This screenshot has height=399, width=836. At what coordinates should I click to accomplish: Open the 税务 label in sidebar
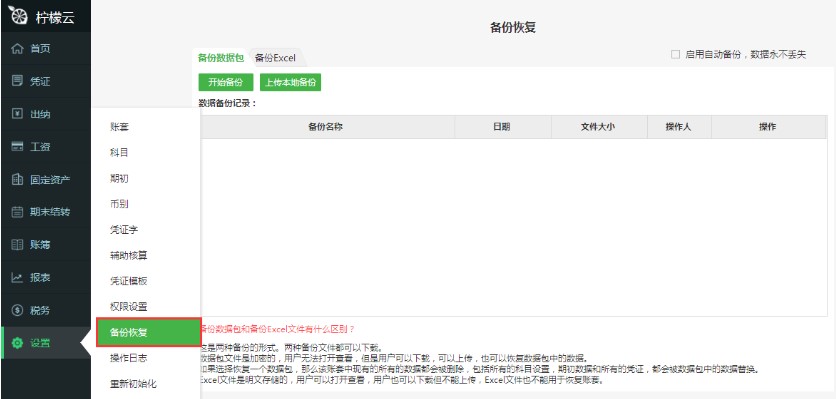pos(40,310)
